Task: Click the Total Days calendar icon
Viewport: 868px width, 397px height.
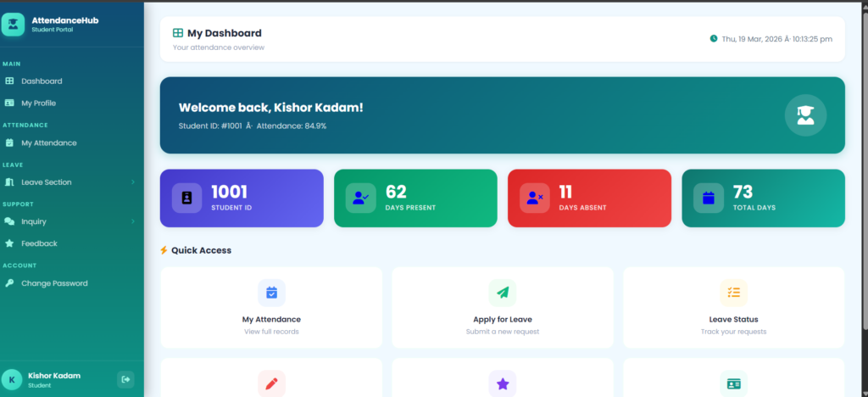Action: click(x=709, y=198)
